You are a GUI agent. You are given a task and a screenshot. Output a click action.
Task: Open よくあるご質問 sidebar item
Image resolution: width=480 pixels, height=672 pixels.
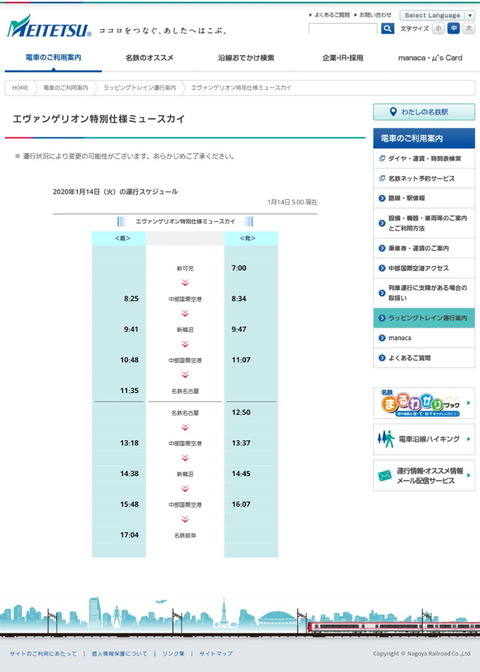[424, 358]
